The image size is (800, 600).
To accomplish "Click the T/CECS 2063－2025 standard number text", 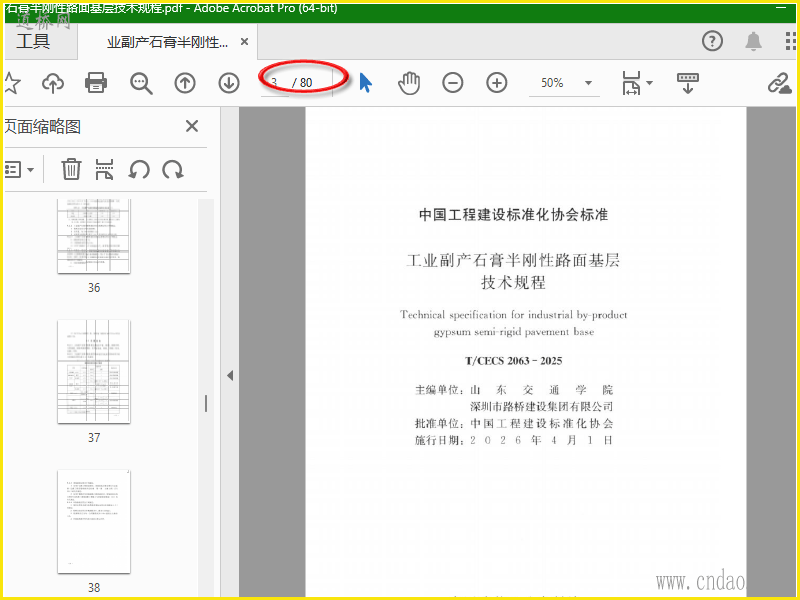I will 514,361.
